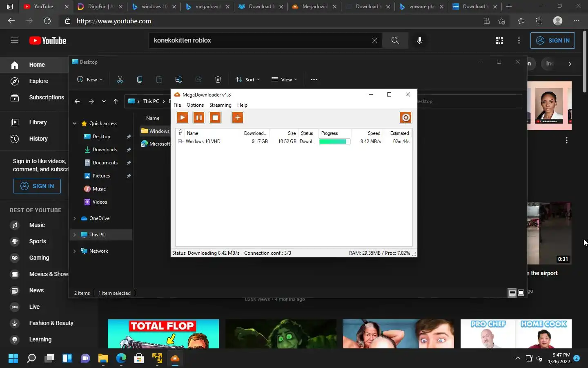This screenshot has width=588, height=368.
Task: Open MegaDownloader Help menu
Action: 242,105
